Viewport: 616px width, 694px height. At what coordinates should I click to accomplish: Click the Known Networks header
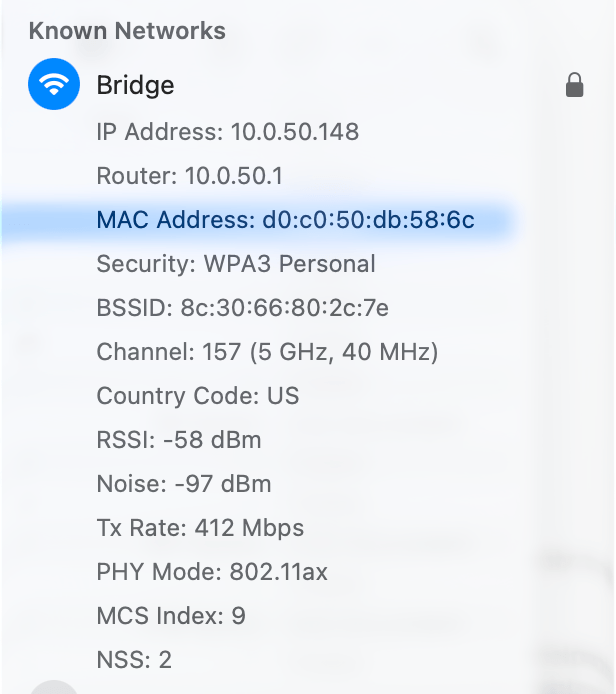point(127,31)
